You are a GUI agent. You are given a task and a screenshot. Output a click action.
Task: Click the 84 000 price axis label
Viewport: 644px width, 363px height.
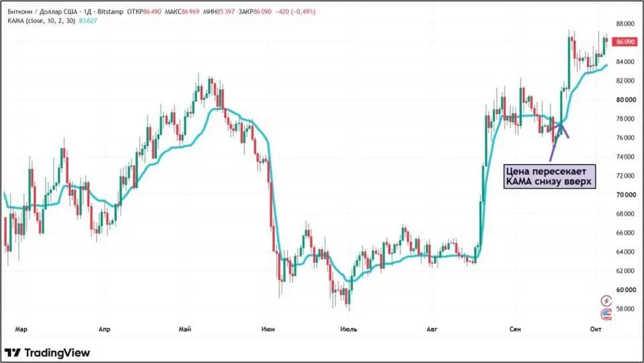(x=625, y=62)
